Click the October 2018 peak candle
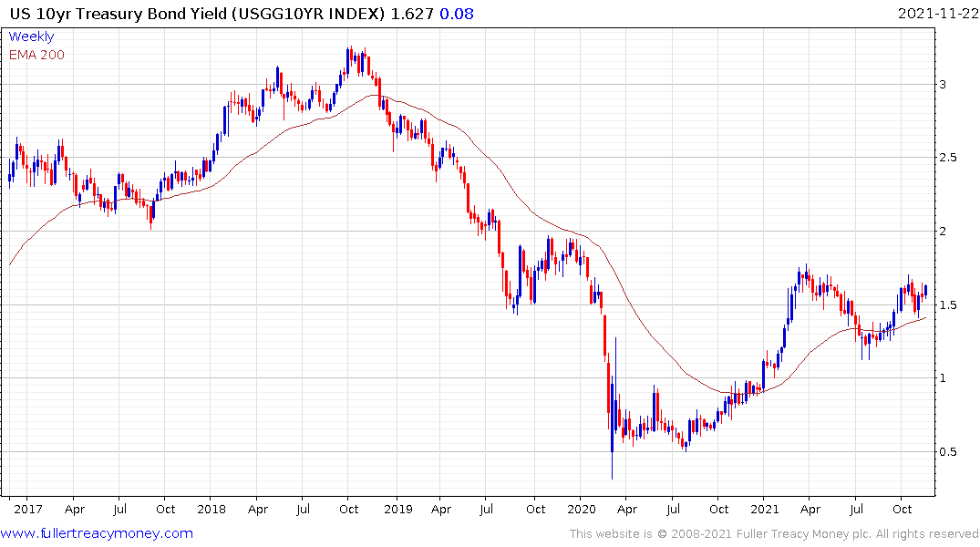The height and width of the screenshot is (547, 980). click(x=351, y=57)
